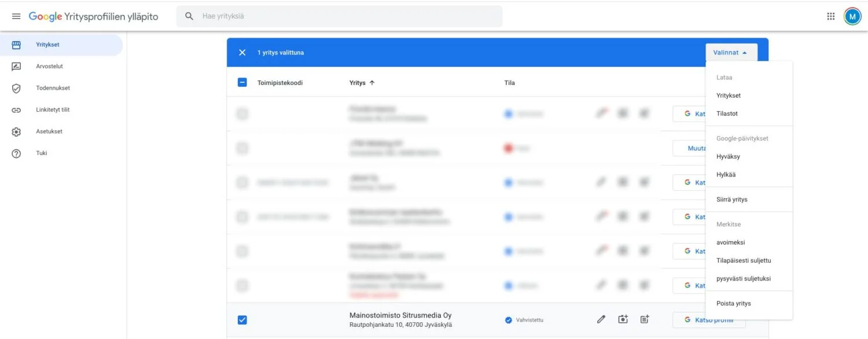Check the checkbox on the first business row
Viewport: 868px width, 339px height.
pyautogui.click(x=242, y=113)
